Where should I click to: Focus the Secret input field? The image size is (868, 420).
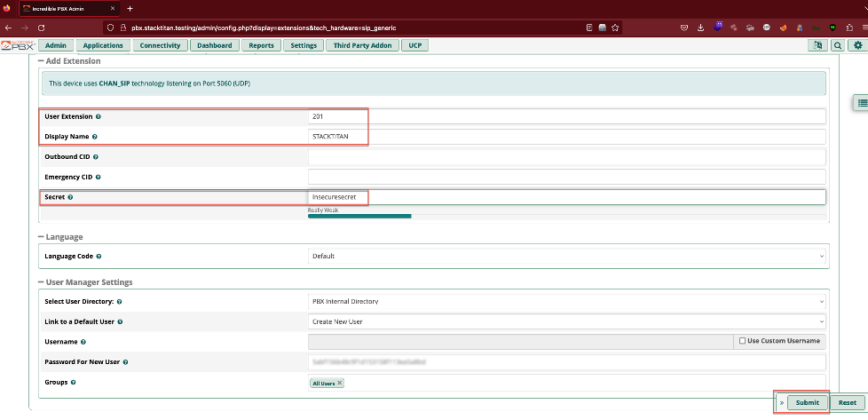(x=567, y=197)
